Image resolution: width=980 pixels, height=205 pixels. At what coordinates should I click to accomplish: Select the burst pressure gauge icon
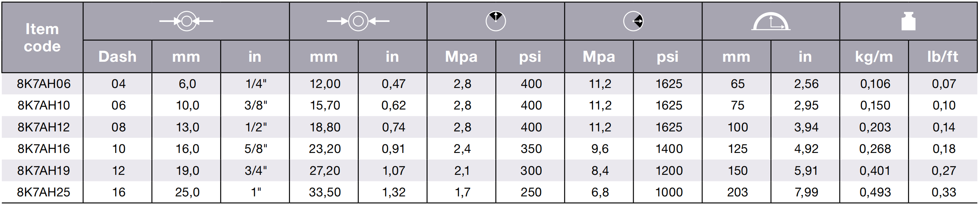tap(633, 21)
